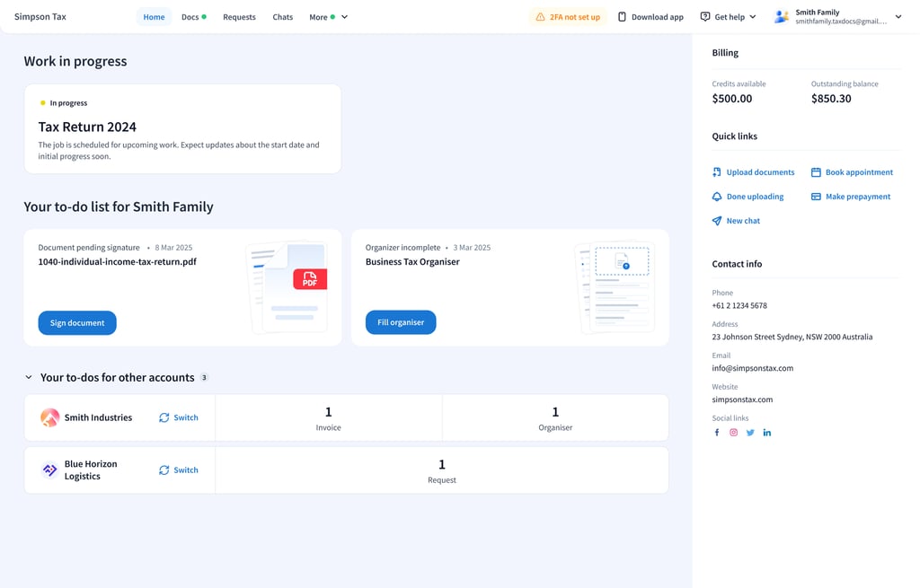Switch to Smith Industries account
This screenshot has height=588, width=920.
tap(179, 417)
